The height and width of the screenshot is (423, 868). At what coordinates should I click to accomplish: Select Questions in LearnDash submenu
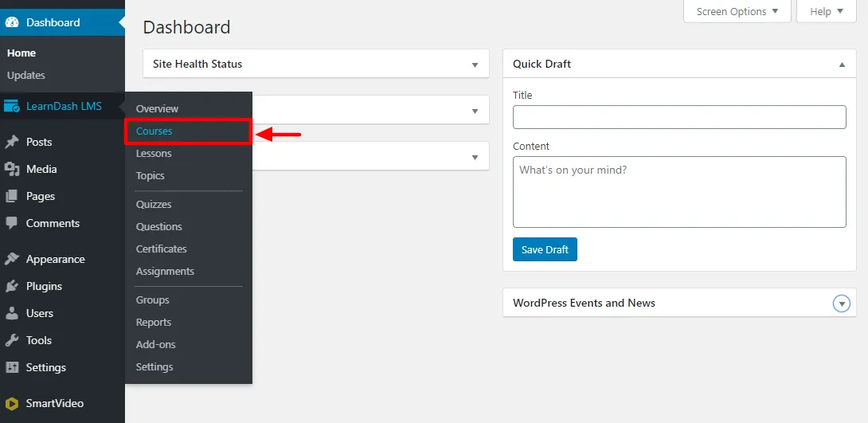159,227
